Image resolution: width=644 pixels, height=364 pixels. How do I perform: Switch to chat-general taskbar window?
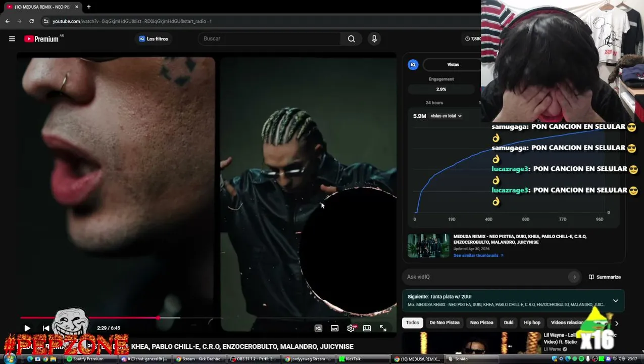pos(144,359)
